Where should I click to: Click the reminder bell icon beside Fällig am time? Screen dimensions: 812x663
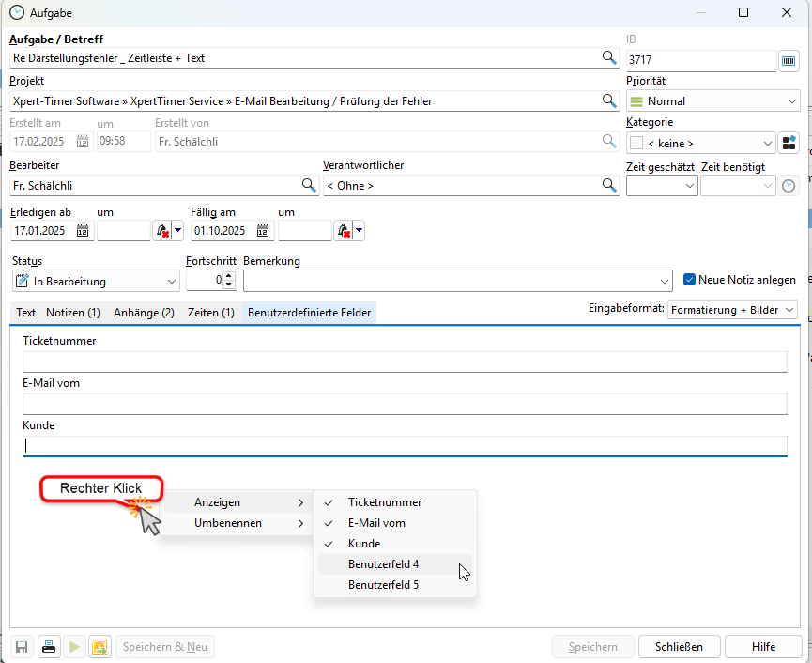click(x=344, y=230)
